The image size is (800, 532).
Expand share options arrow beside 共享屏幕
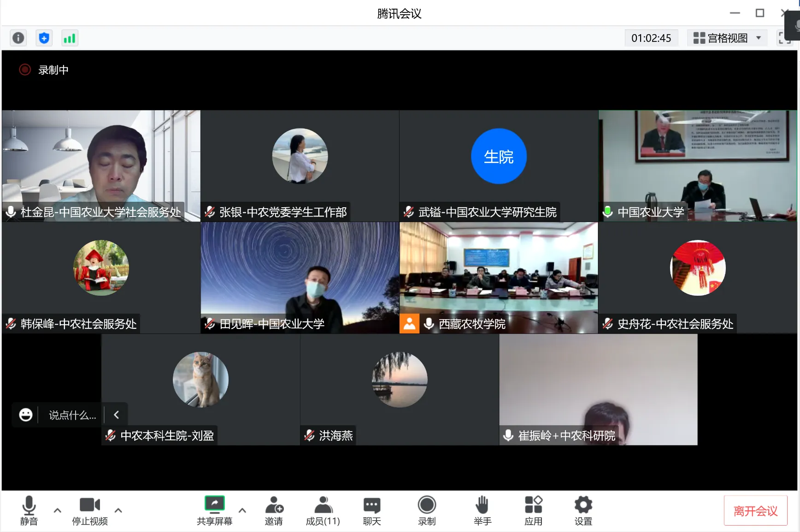click(x=242, y=510)
